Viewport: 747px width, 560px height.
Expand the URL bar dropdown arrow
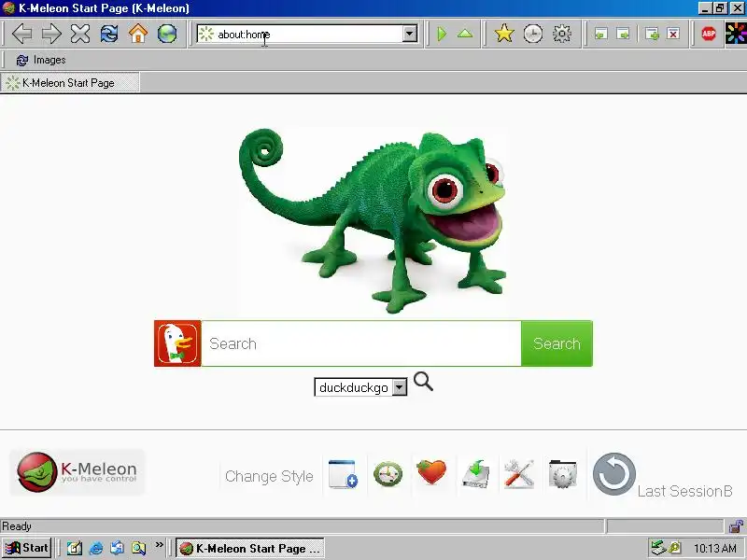coord(409,34)
